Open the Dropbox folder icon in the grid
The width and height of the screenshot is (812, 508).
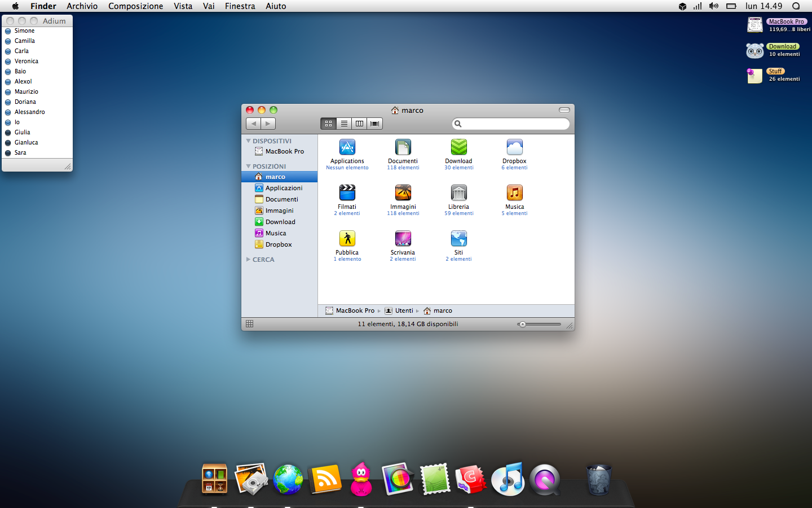click(x=514, y=147)
